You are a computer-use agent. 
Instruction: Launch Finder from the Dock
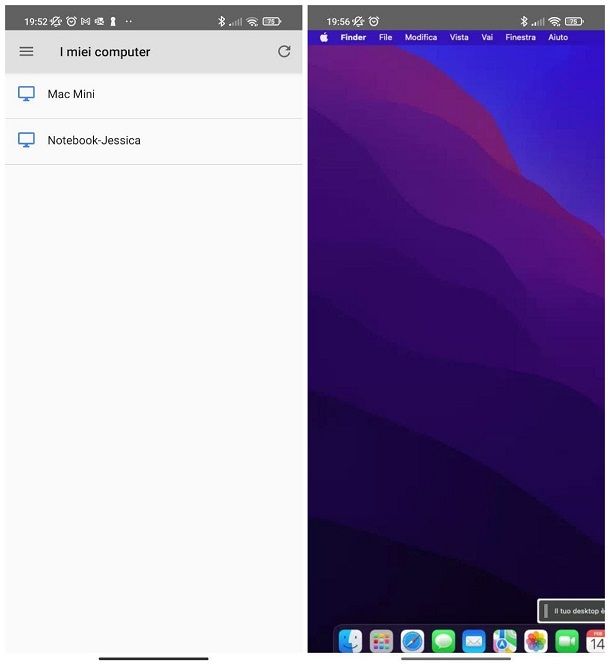click(x=350, y=641)
